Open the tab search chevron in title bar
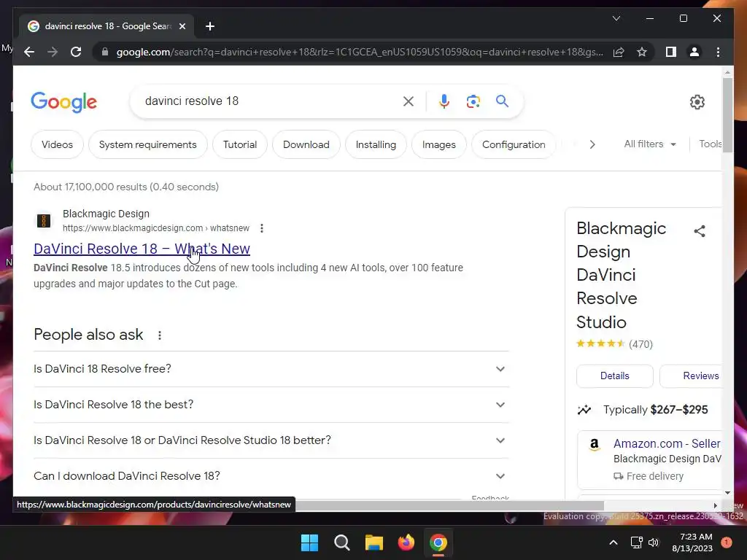Image resolution: width=747 pixels, height=560 pixels. [x=616, y=18]
